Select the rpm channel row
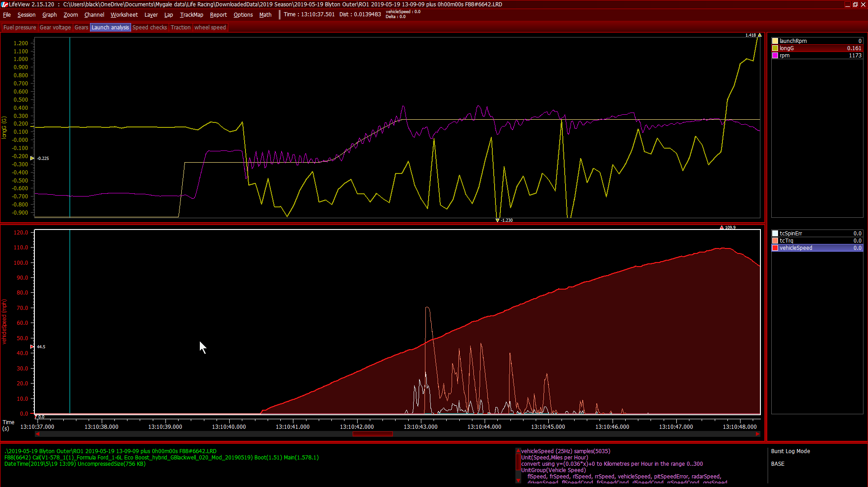Screen dimensions: 868x487 click(817, 56)
